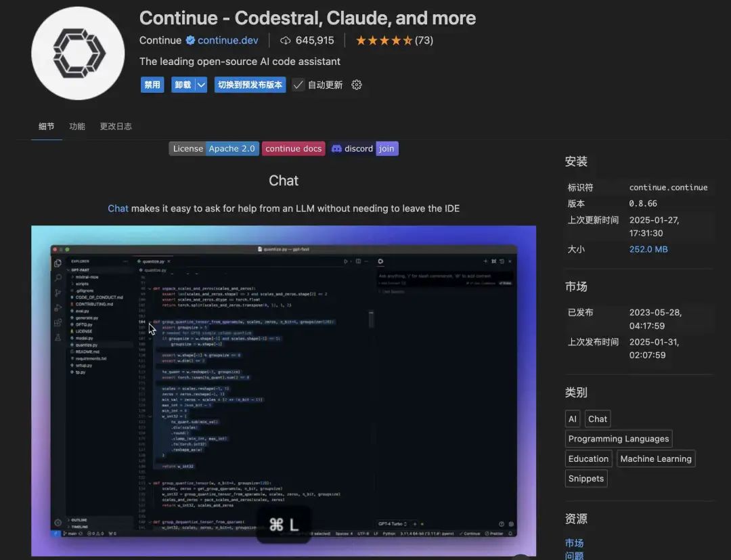Select the AI category tag

(572, 418)
